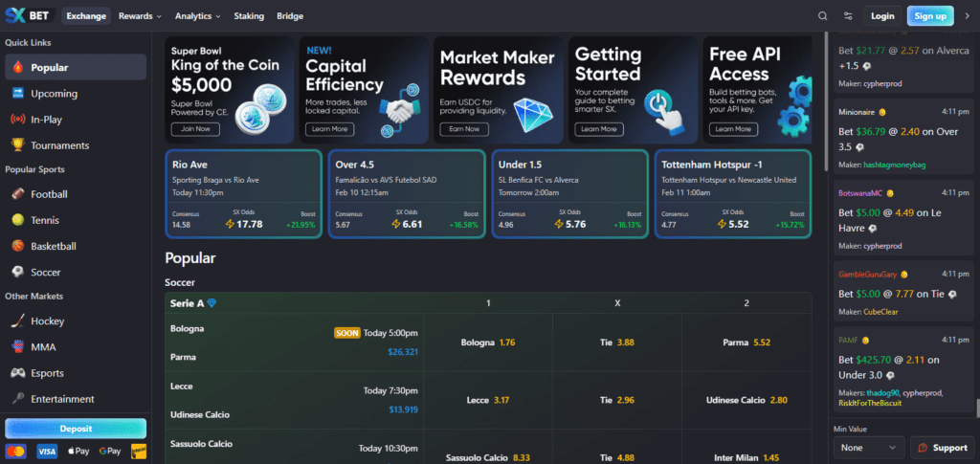
Task: Open the settings sliders icon in header
Action: coord(848,16)
